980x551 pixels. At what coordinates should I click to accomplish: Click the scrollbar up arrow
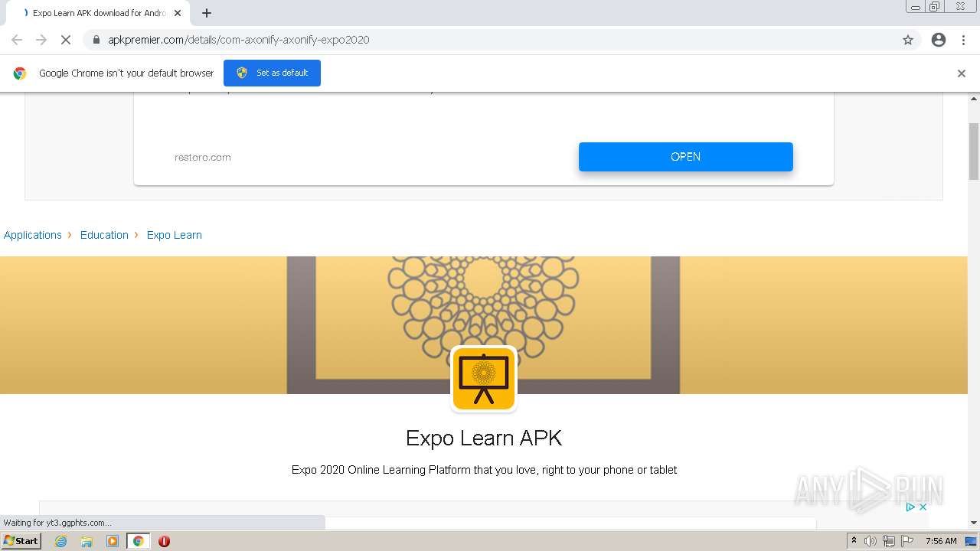974,99
